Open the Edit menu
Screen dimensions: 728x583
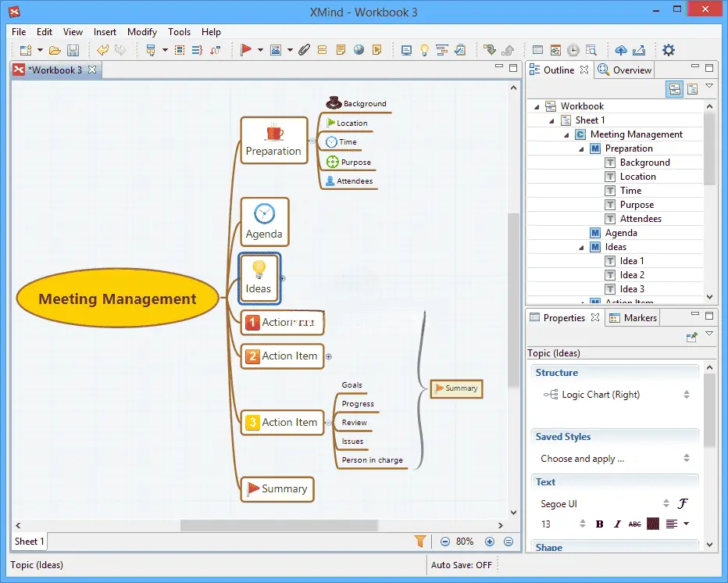[x=44, y=31]
